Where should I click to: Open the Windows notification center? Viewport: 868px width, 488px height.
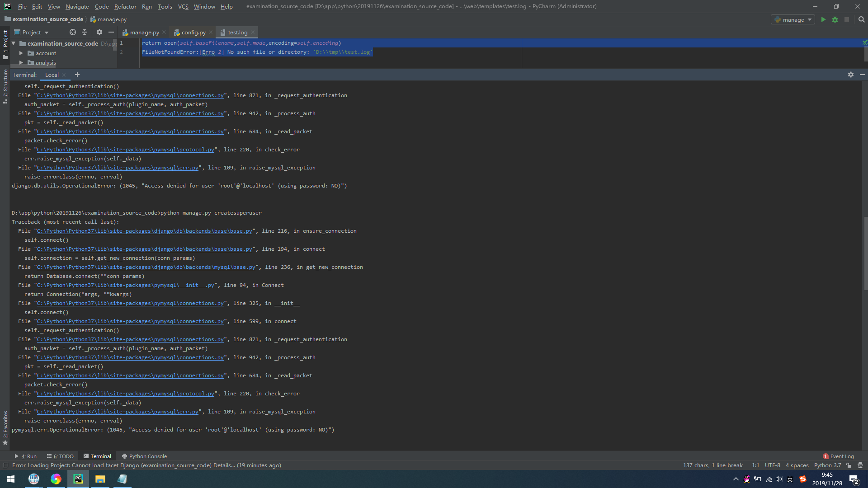854,479
